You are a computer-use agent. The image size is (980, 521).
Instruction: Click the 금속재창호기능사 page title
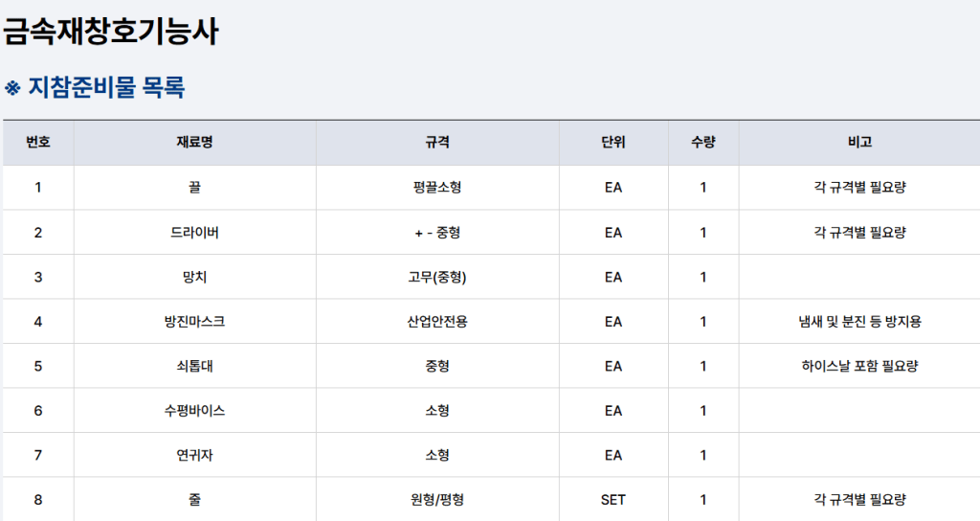111,32
